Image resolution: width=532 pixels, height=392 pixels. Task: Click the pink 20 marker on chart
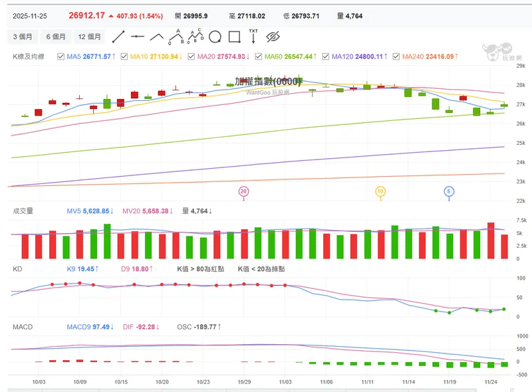click(x=243, y=191)
